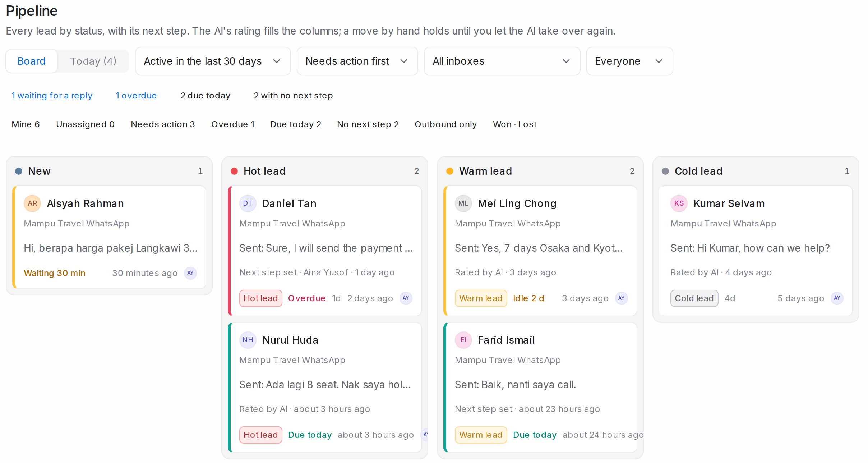Viewport: 868px width, 463px height.
Task: Toggle the Mine 6 filter chip
Action: click(26, 124)
